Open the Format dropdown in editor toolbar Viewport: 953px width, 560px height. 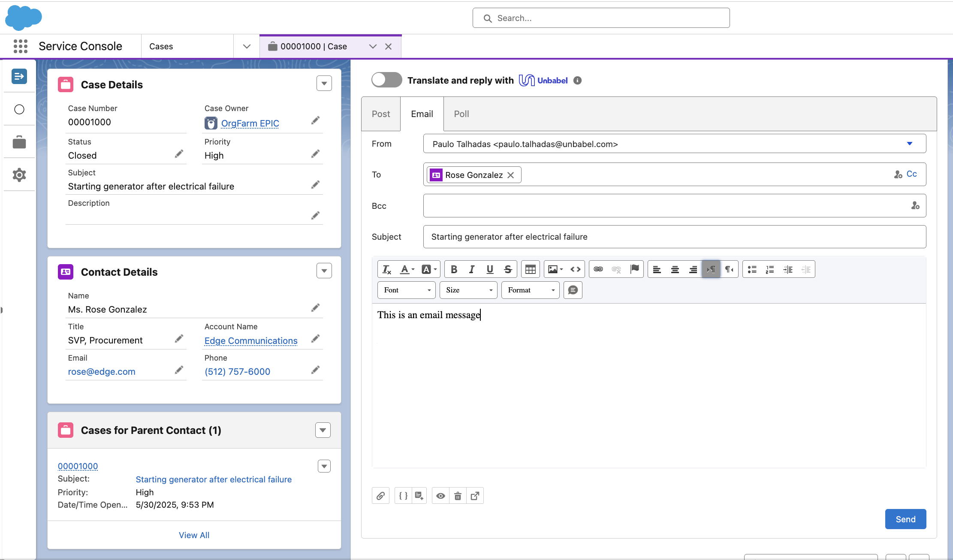pos(530,290)
